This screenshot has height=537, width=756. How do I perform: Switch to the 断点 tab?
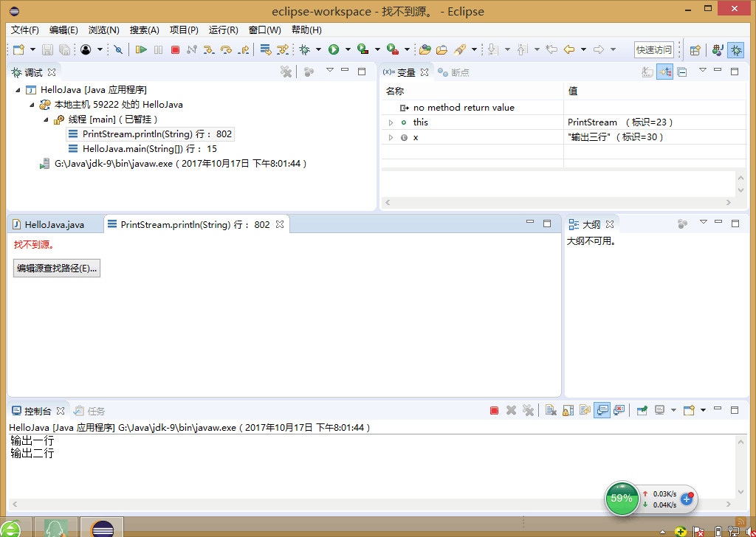click(453, 73)
